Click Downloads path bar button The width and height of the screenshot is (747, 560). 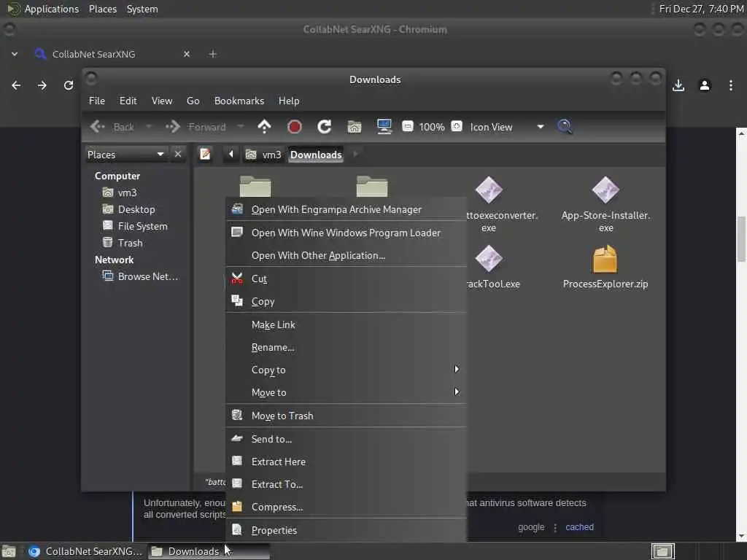click(x=316, y=155)
